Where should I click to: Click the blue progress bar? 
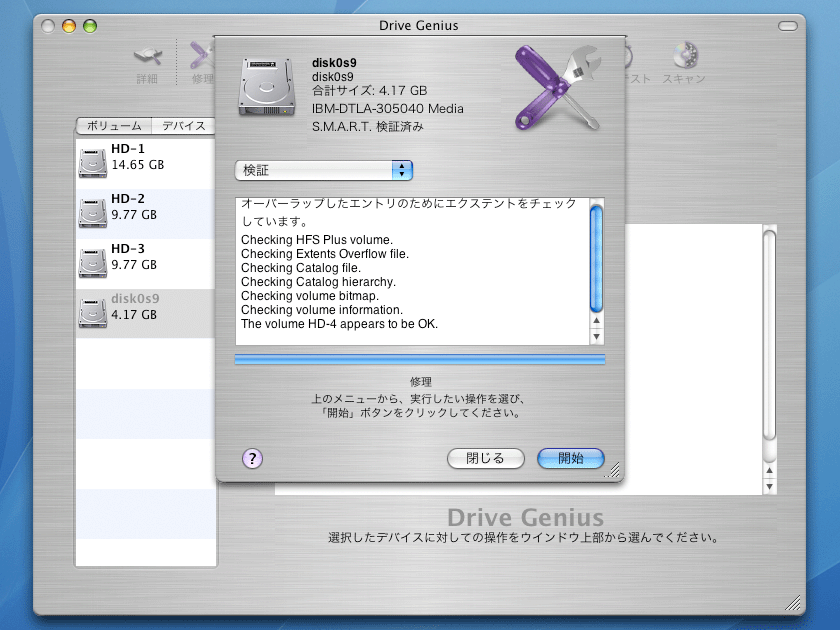click(x=420, y=359)
